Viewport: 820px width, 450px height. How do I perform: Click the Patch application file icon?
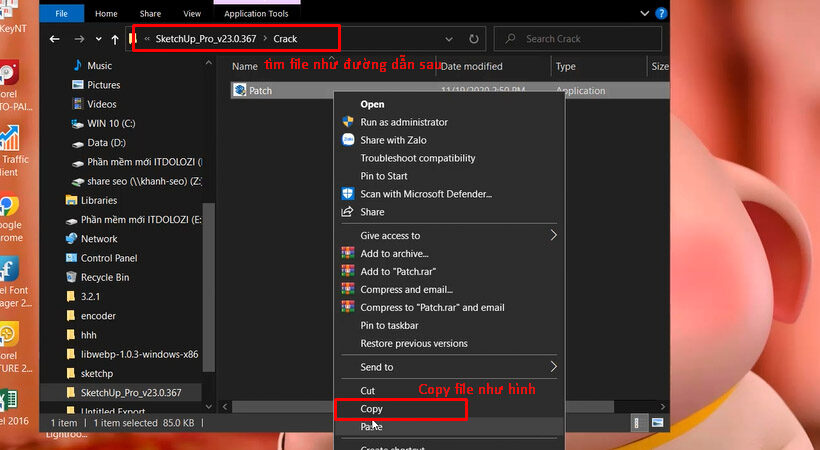tap(240, 90)
